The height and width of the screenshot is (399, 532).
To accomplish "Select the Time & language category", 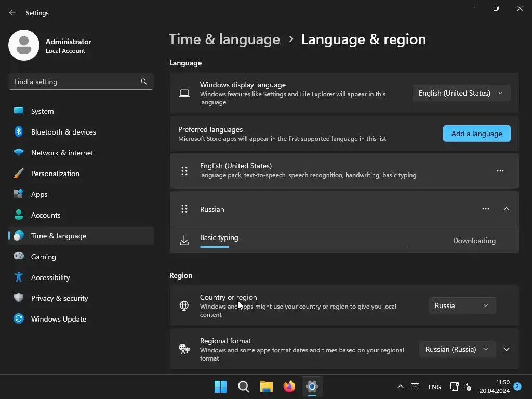I will pyautogui.click(x=81, y=236).
